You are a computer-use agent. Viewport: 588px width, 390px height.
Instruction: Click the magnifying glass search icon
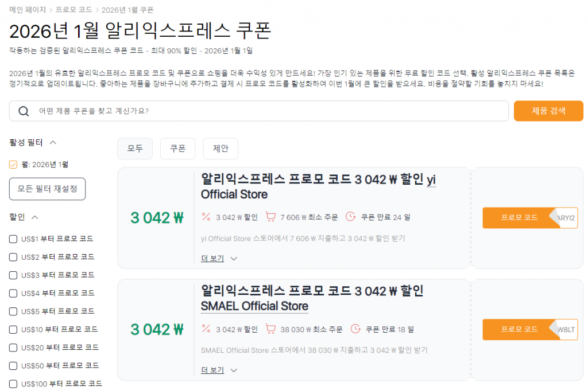[x=24, y=111]
